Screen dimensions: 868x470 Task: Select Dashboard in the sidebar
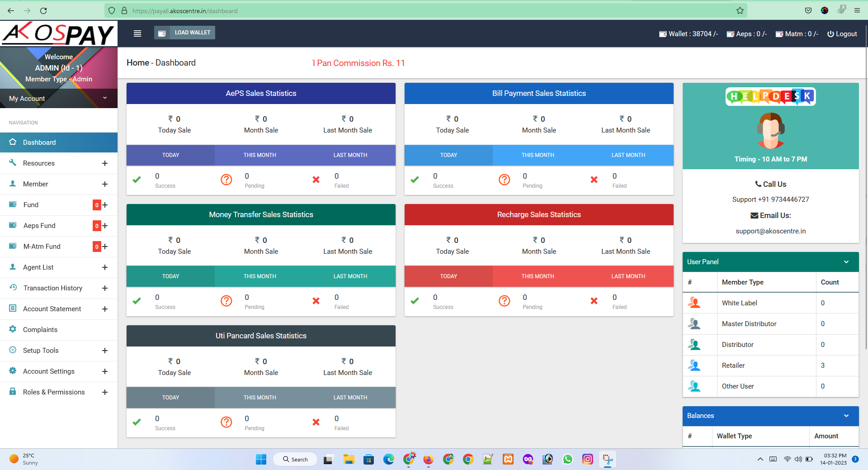click(x=39, y=142)
